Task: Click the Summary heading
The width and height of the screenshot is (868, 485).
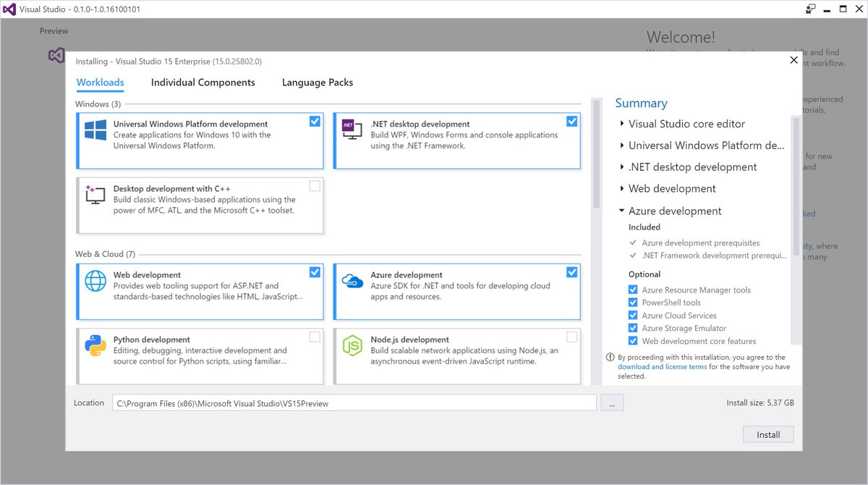Action: [x=641, y=103]
